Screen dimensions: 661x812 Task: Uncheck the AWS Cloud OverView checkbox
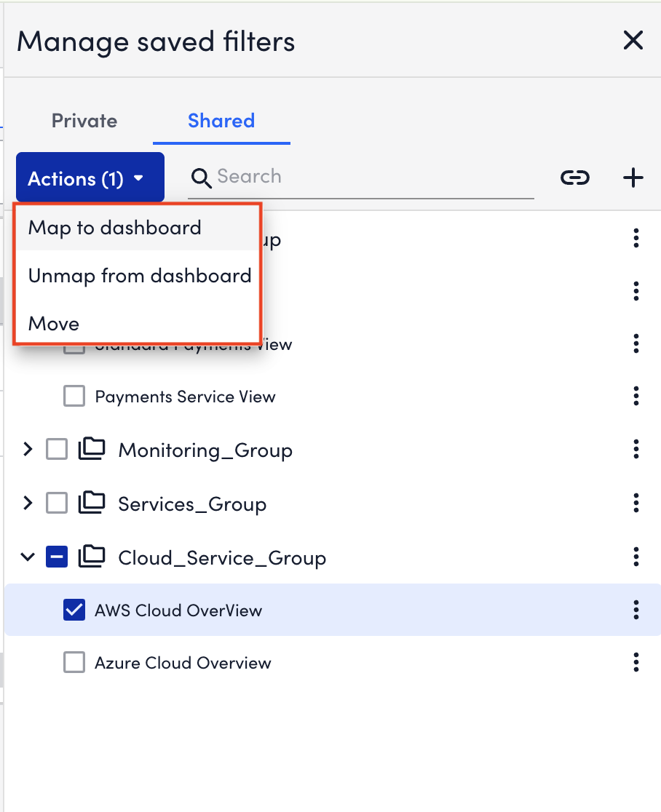pos(74,610)
